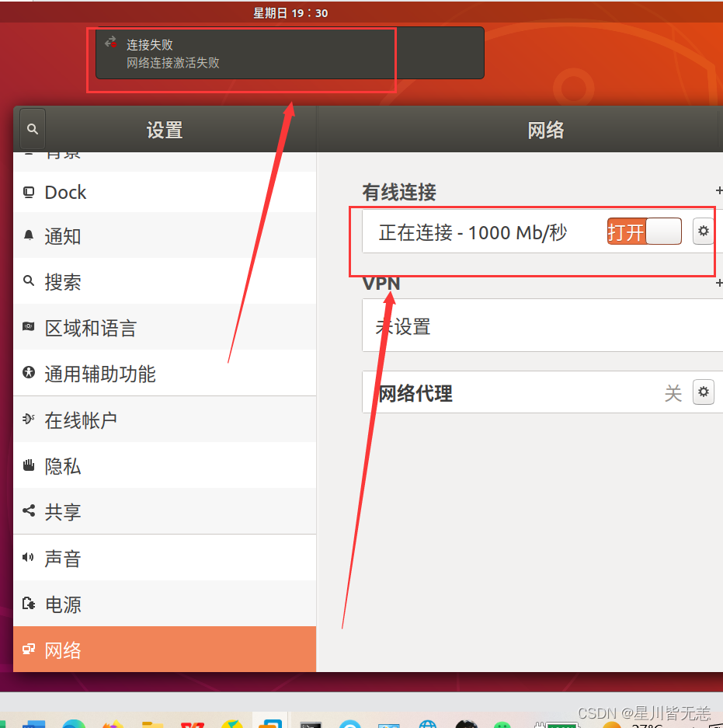Open 声音 sound settings
723x728 pixels.
click(165, 558)
